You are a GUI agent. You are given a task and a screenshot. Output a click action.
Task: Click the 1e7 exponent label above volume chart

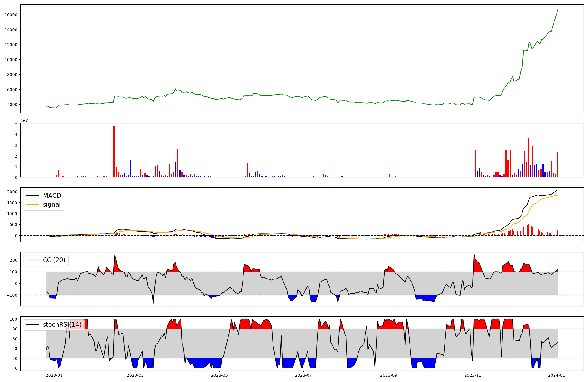24,120
